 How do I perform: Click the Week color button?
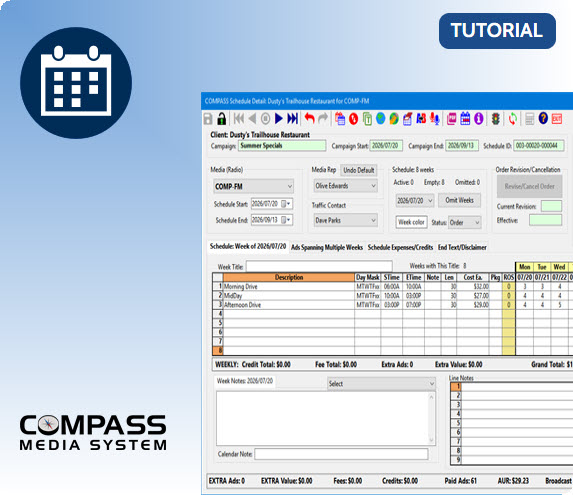pyautogui.click(x=411, y=222)
